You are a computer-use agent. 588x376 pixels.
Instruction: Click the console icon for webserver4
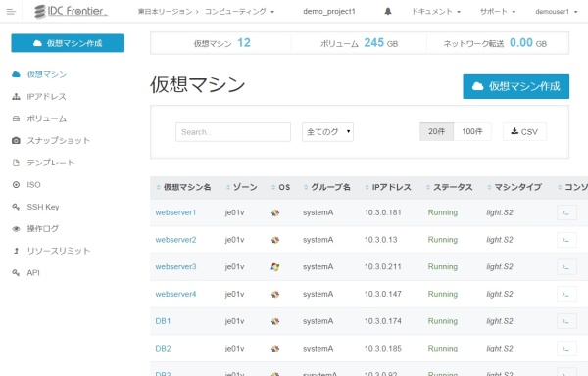point(566,294)
